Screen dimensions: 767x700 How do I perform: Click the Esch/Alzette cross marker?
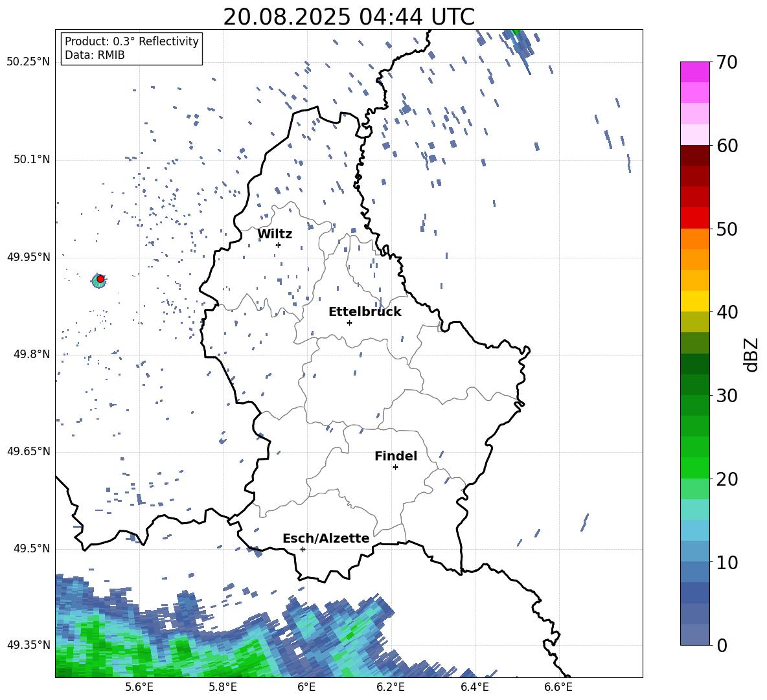coord(303,549)
